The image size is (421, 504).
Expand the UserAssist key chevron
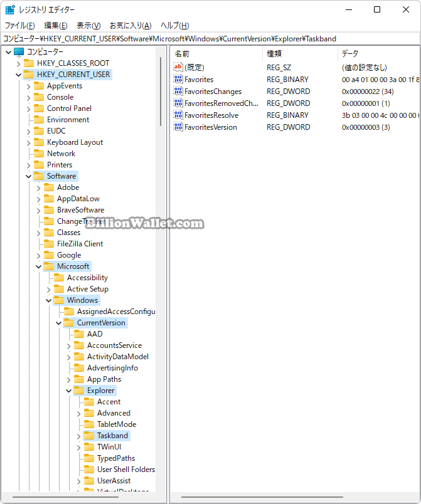79,481
